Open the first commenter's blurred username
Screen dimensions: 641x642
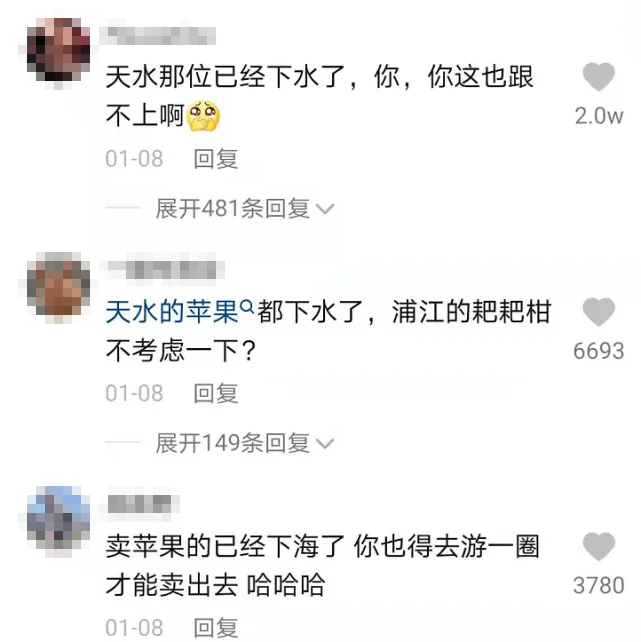coord(160,35)
